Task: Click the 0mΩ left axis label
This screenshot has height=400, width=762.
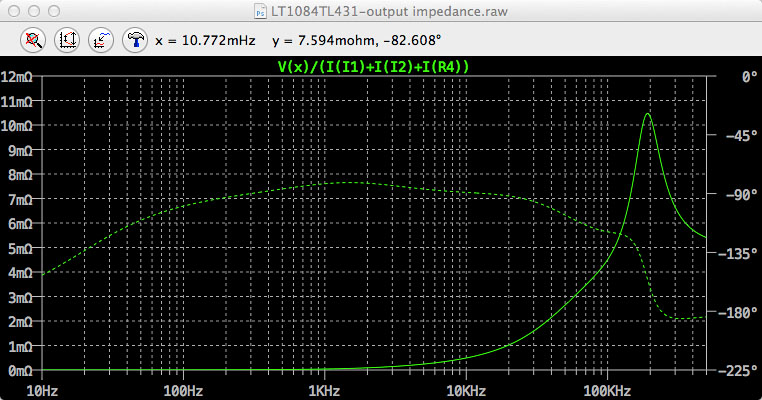Action: (20, 371)
